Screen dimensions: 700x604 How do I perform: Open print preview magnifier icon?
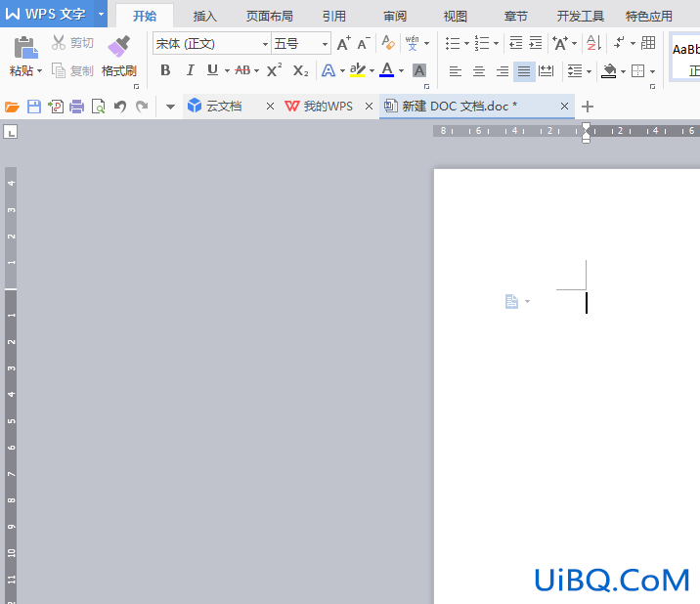[x=98, y=107]
